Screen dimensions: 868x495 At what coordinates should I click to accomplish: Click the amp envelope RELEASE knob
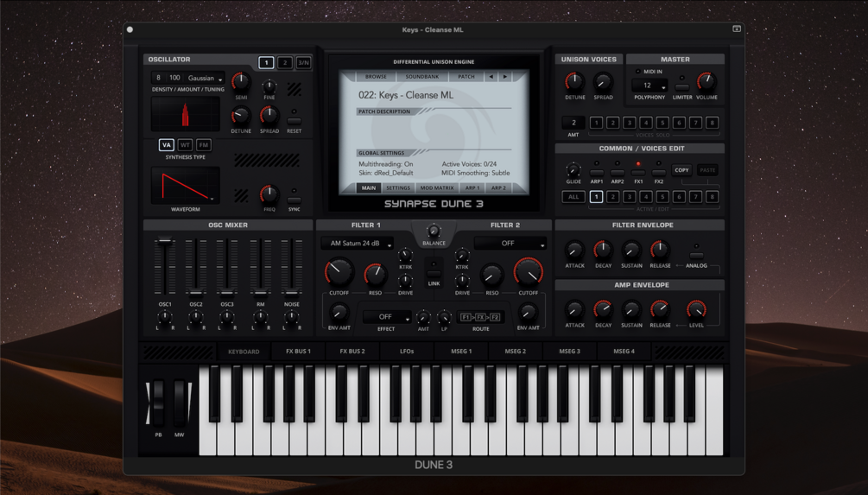pyautogui.click(x=659, y=310)
